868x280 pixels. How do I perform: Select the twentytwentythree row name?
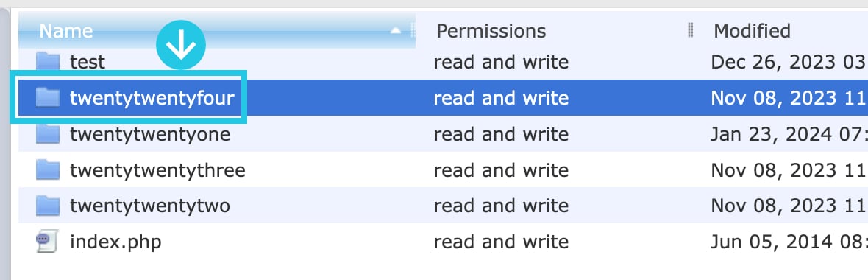click(x=157, y=170)
